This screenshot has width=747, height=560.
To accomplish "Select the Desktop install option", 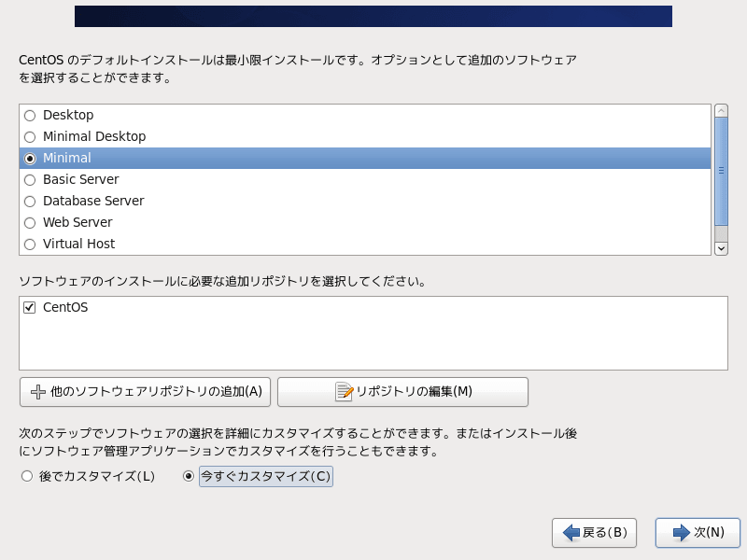I will (29, 115).
